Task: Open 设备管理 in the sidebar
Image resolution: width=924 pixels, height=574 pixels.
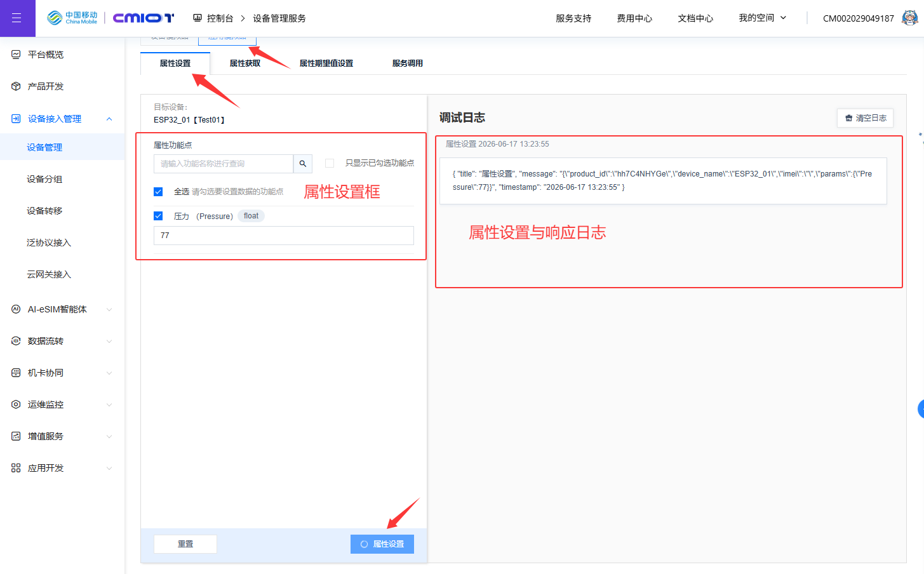Action: click(x=62, y=147)
